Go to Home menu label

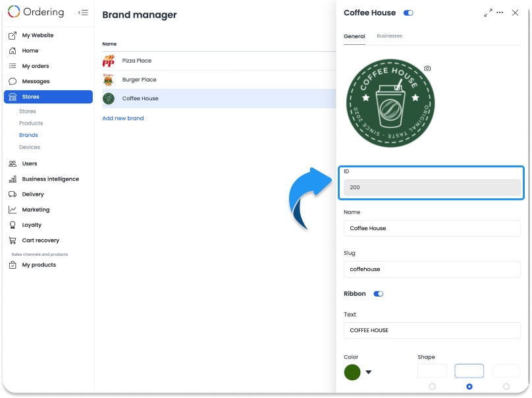(30, 51)
